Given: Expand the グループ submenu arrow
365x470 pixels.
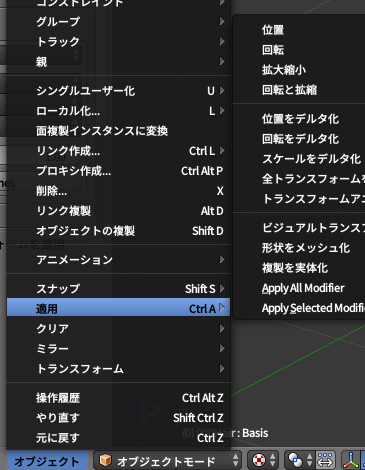Looking at the screenshot, I should [x=222, y=22].
